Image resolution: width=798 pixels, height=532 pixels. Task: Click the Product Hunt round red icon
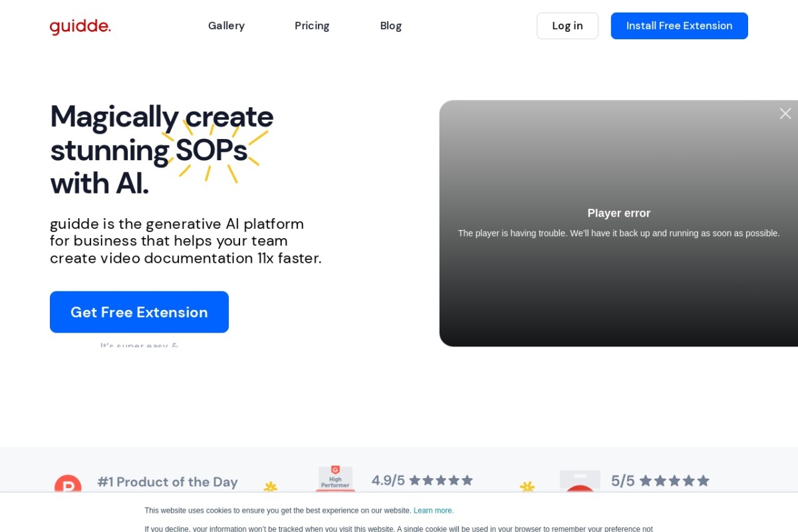(68, 483)
